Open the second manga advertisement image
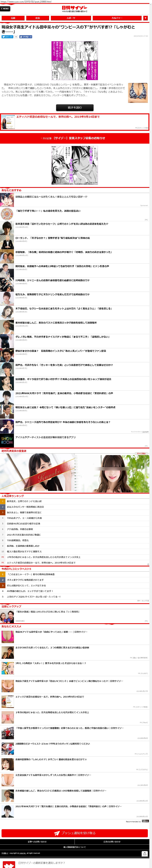The height and width of the screenshot is (868, 152). pos(75,166)
